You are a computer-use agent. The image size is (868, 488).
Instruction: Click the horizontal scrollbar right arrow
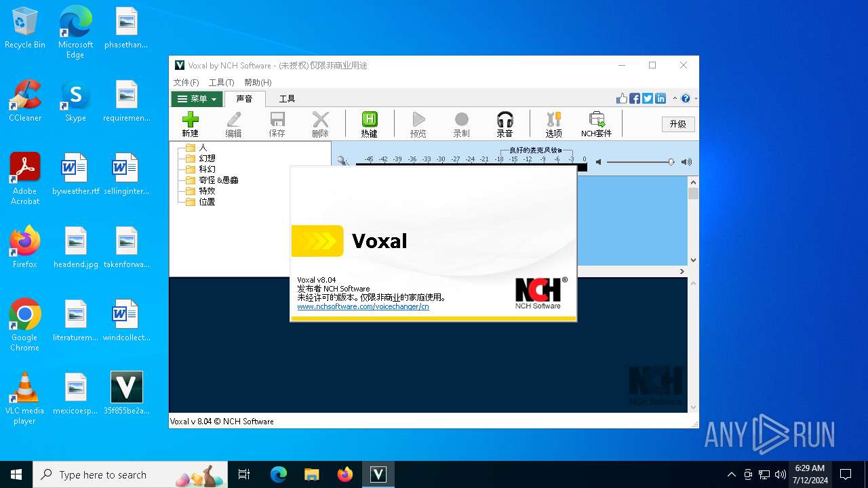(x=682, y=271)
